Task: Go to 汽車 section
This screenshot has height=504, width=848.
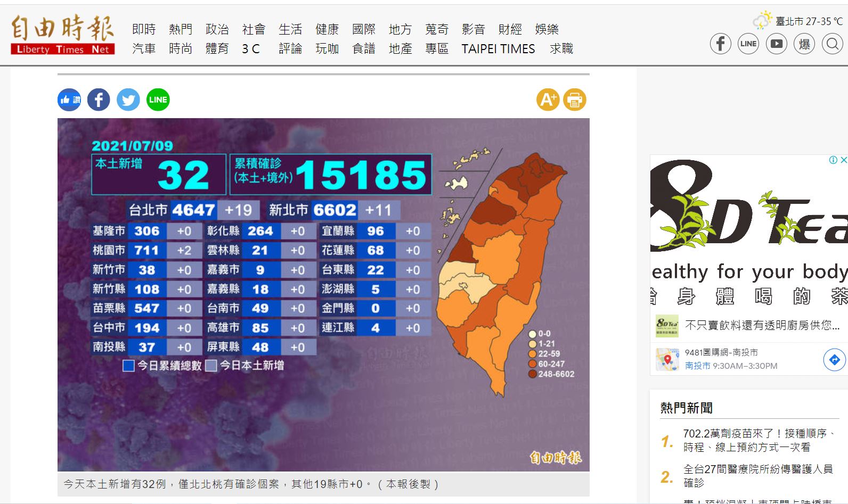Action: (144, 49)
